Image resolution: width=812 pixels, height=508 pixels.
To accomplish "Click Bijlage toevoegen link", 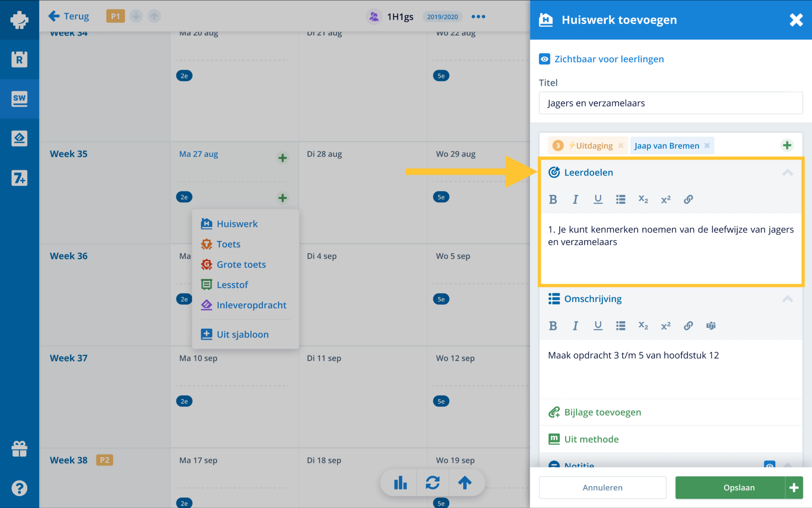I will tap(602, 412).
